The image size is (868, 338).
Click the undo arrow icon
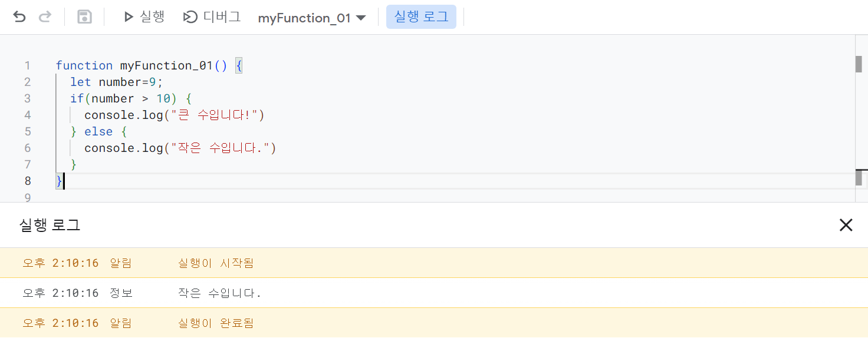19,17
